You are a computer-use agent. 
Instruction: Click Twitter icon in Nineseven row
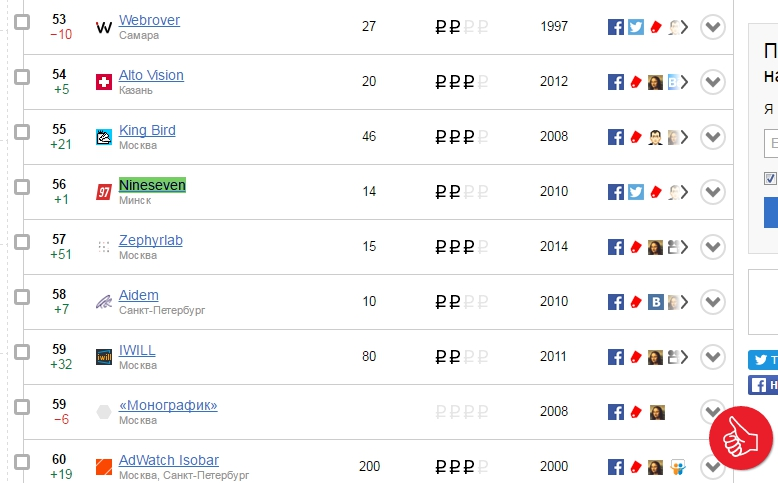636,192
